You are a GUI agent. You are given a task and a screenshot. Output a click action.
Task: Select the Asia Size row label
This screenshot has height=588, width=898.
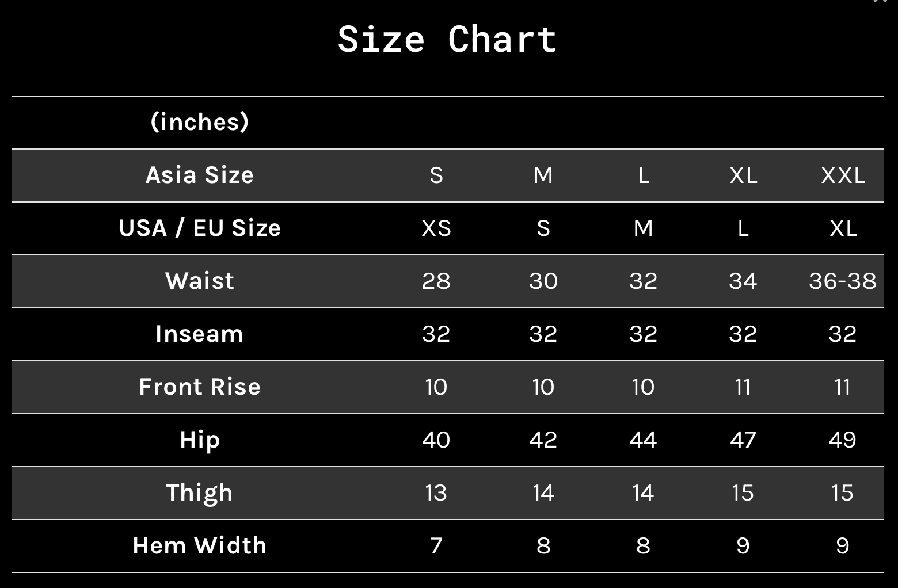click(200, 175)
